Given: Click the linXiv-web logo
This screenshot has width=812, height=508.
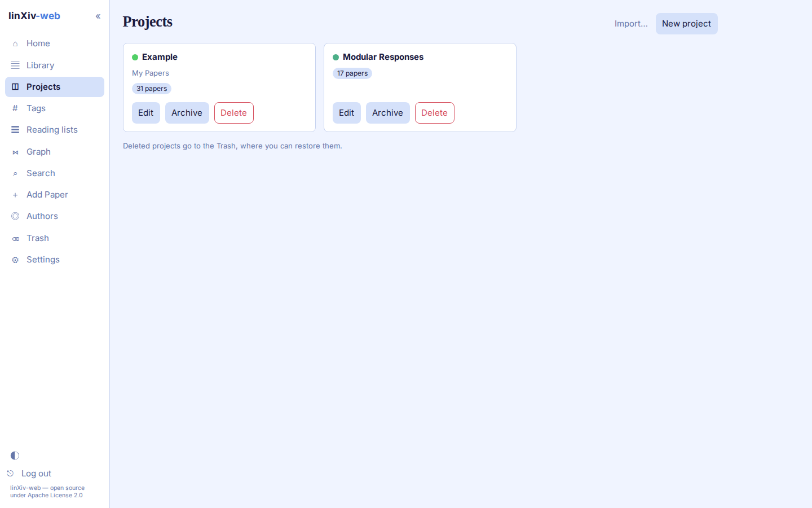Looking at the screenshot, I should [x=34, y=16].
